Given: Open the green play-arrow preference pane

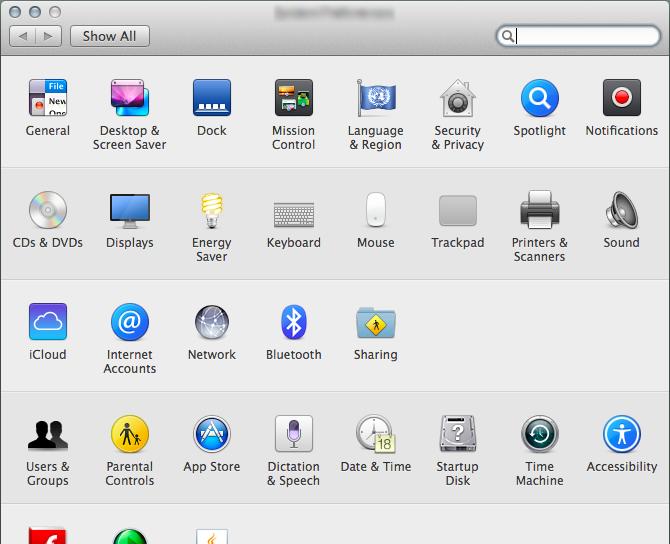Looking at the screenshot, I should 129,536.
